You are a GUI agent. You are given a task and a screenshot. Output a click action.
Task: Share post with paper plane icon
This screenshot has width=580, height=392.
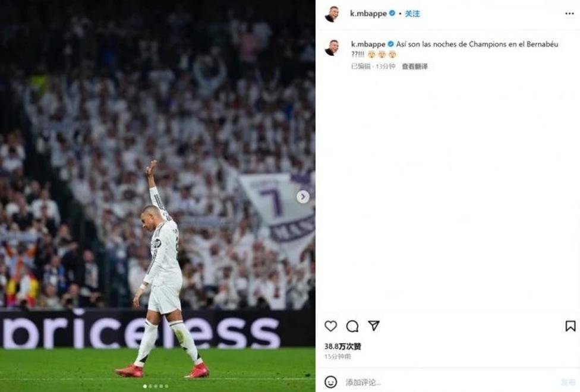click(x=374, y=325)
